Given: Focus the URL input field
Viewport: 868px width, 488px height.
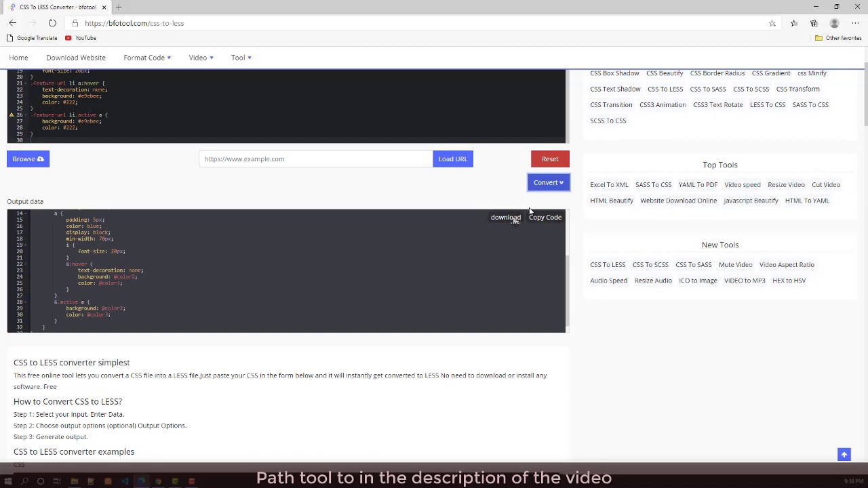Looking at the screenshot, I should (315, 159).
